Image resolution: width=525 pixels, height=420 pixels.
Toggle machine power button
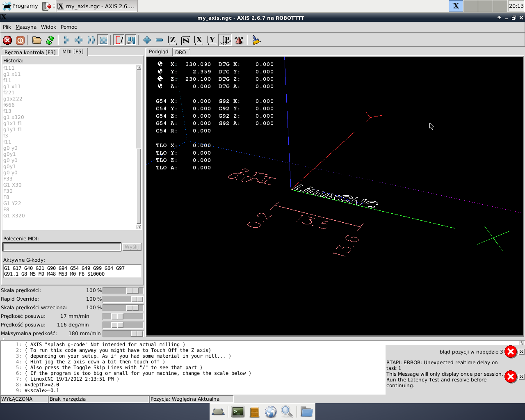(20, 40)
